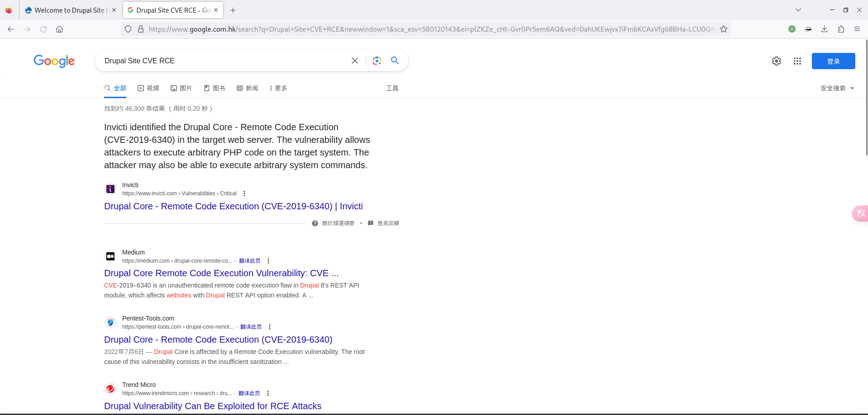Expand the 安全搜索 SafeSearch dropdown
Viewport: 868px width, 415px height.
tap(837, 88)
